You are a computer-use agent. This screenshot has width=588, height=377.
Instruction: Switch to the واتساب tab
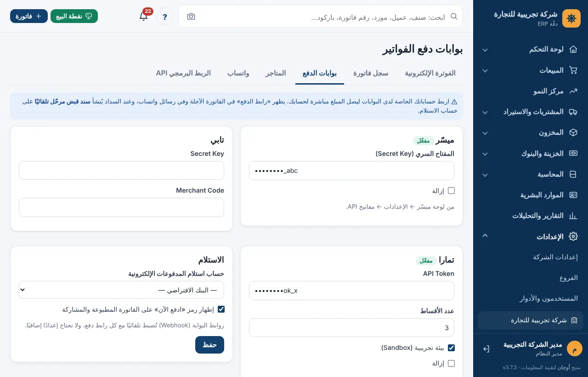point(238,73)
